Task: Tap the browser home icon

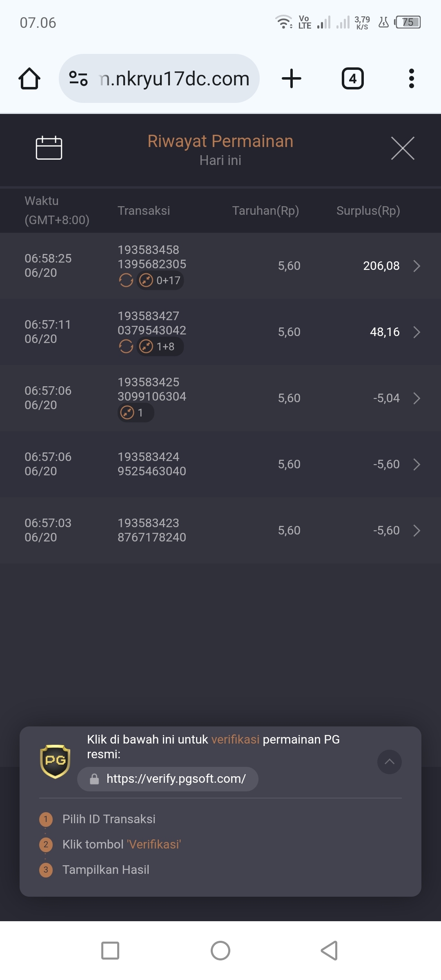Action: (29, 78)
